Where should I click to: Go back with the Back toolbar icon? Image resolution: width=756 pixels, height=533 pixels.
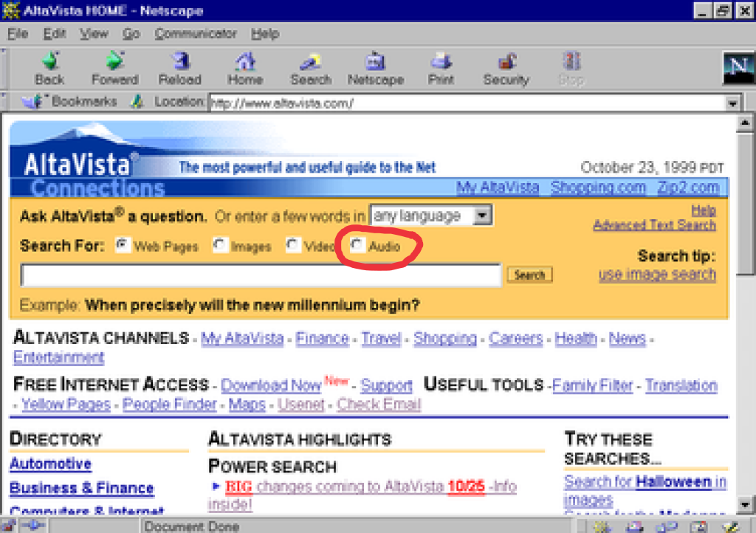point(49,69)
